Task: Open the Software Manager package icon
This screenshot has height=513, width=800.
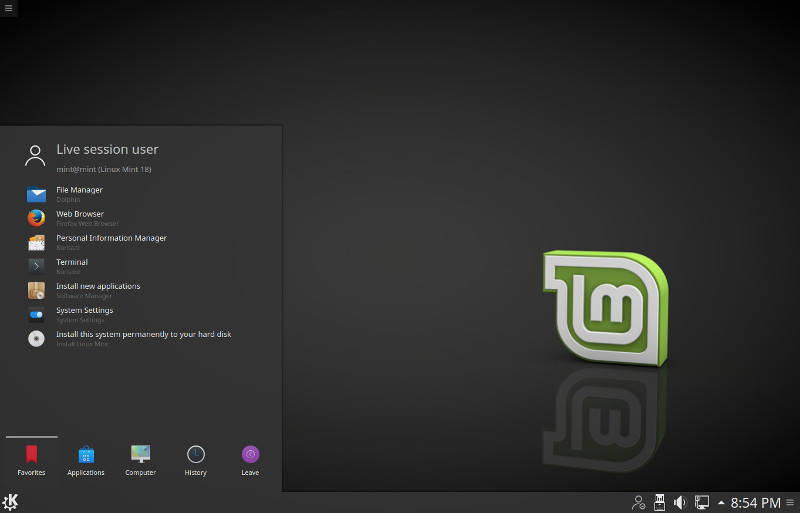Action: click(x=36, y=290)
